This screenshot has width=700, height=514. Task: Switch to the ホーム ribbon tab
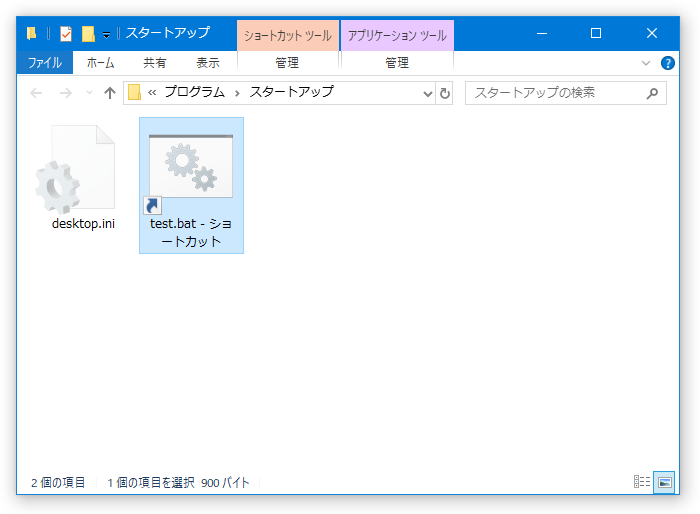100,63
